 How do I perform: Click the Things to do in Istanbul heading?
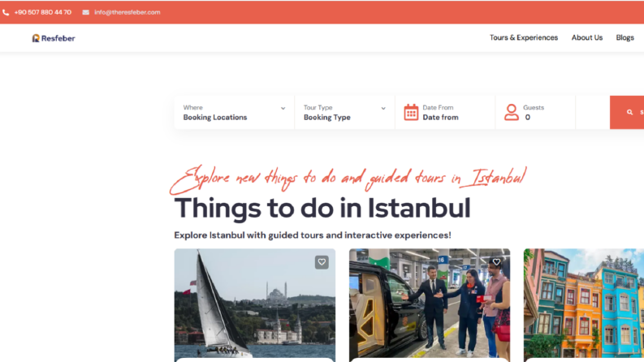coord(322,208)
